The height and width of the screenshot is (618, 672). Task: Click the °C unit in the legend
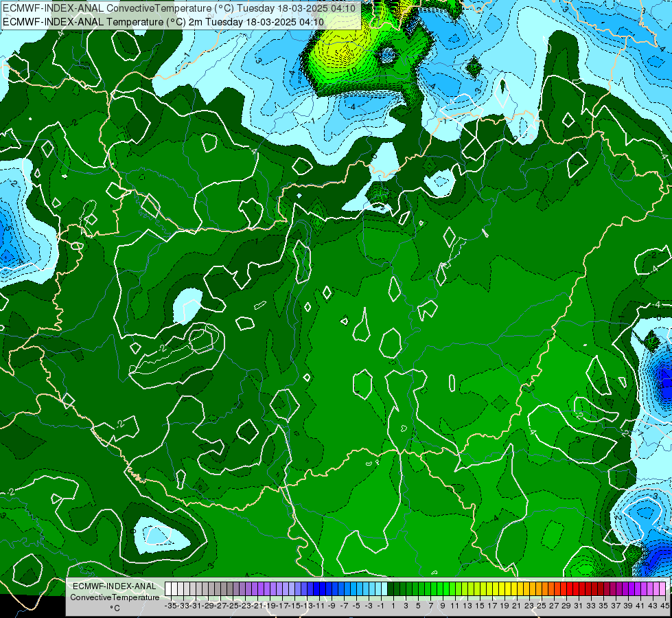(x=115, y=608)
